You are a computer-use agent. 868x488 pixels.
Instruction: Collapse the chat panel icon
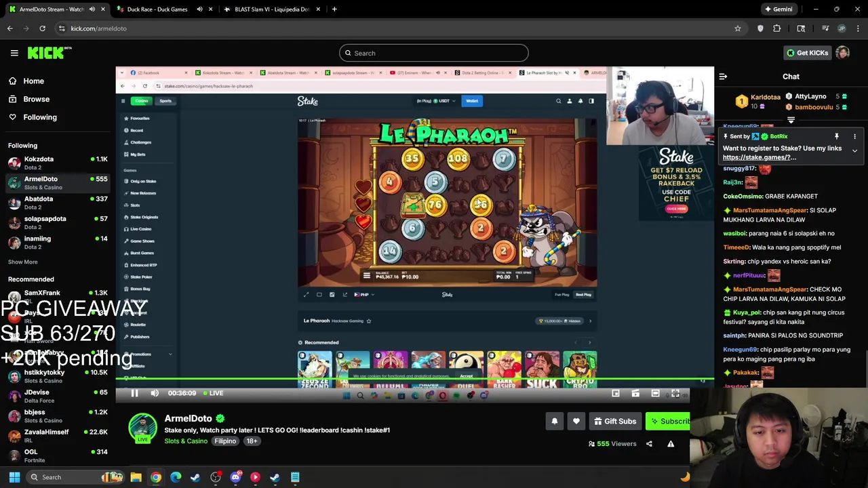pyautogui.click(x=723, y=77)
